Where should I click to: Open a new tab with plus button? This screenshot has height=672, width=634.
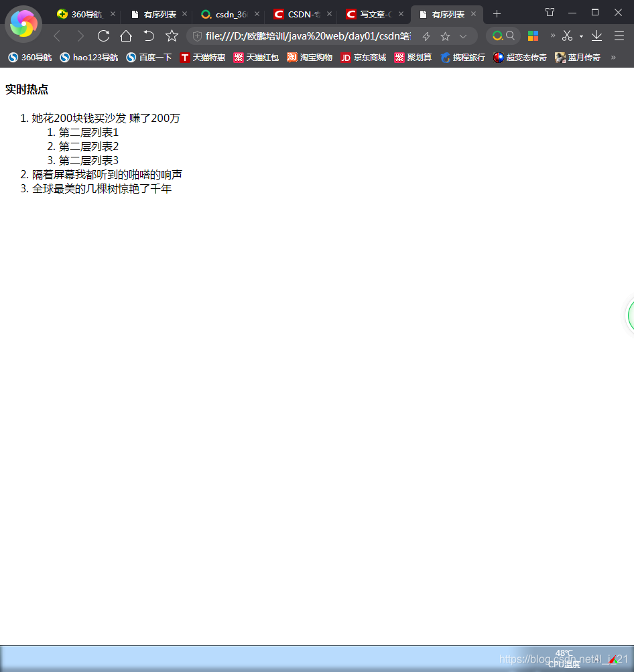(497, 14)
